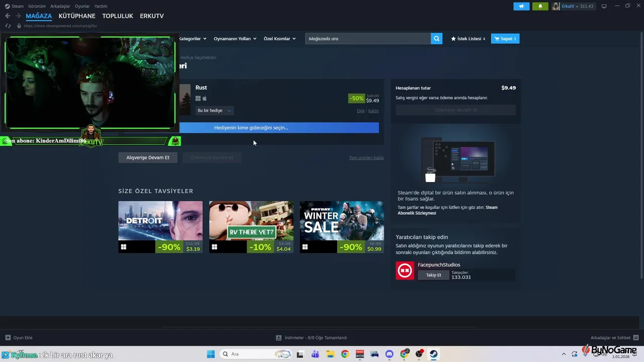Reload the page with the refresh icon
Viewport: 644px width, 362px height.
pos(8,26)
